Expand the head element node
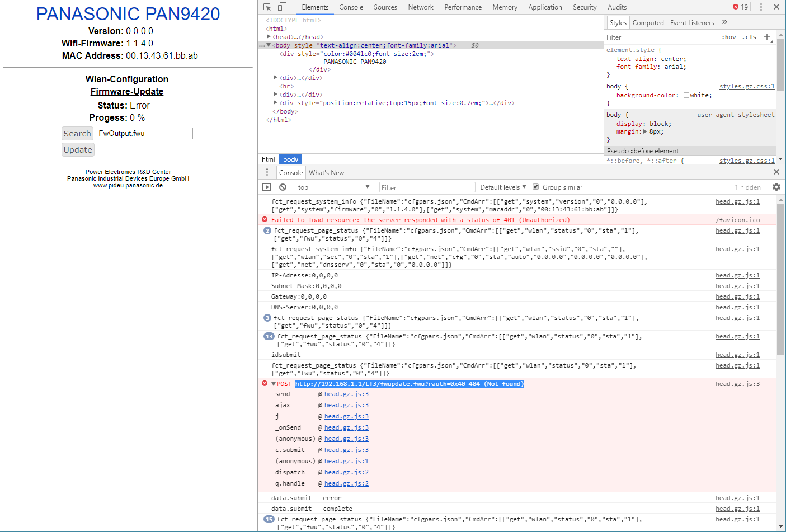This screenshot has width=786, height=532. [269, 37]
